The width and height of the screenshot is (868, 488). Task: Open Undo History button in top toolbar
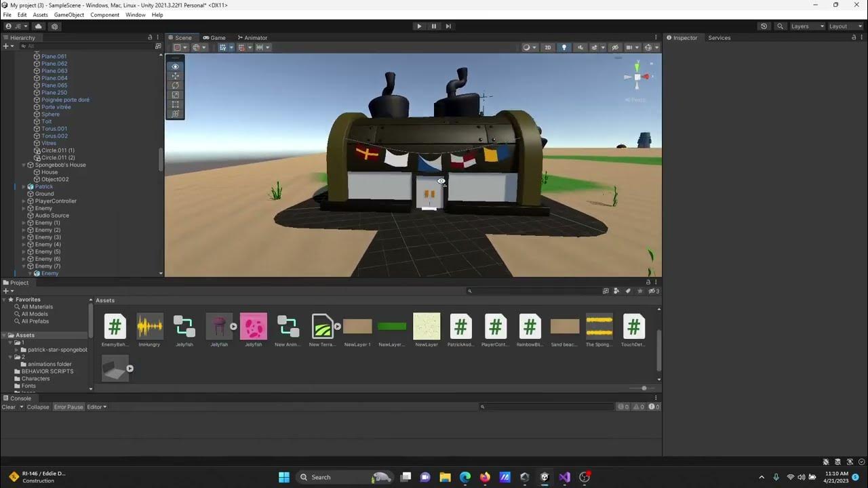pos(764,26)
